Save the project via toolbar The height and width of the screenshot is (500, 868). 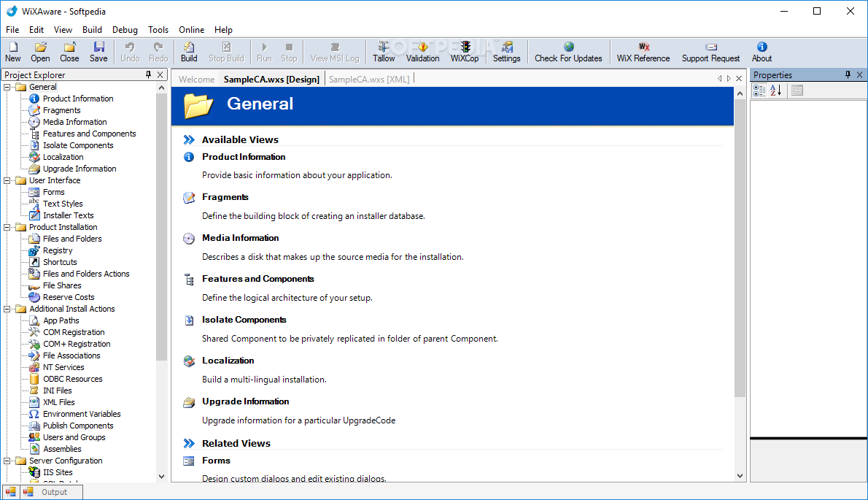(x=98, y=52)
